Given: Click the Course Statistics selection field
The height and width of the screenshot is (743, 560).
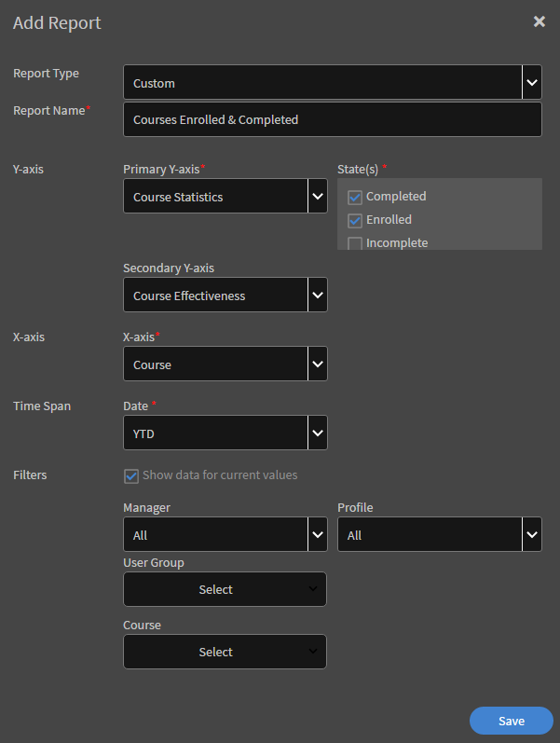Looking at the screenshot, I should point(215,197).
